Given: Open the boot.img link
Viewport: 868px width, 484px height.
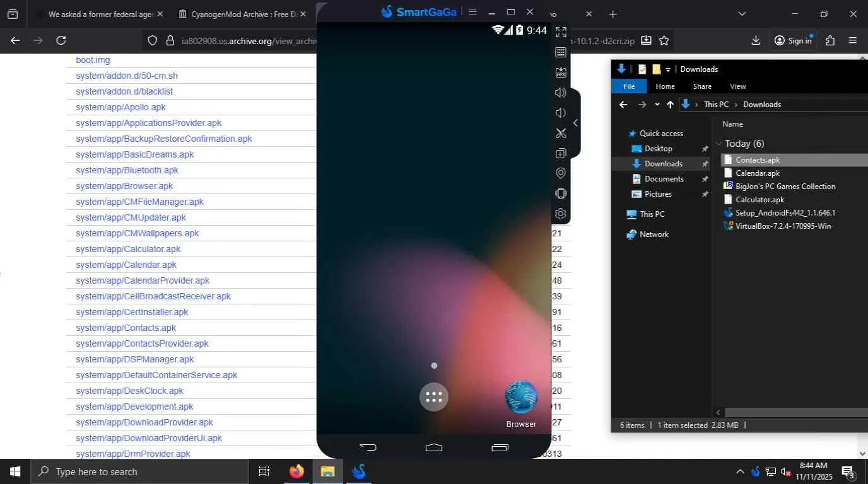Looking at the screenshot, I should click(93, 60).
